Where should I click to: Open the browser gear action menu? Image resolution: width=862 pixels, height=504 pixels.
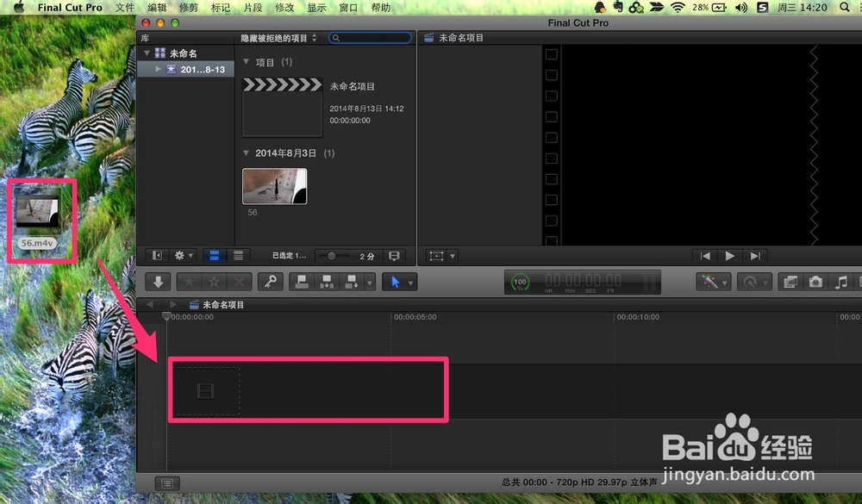point(184,256)
